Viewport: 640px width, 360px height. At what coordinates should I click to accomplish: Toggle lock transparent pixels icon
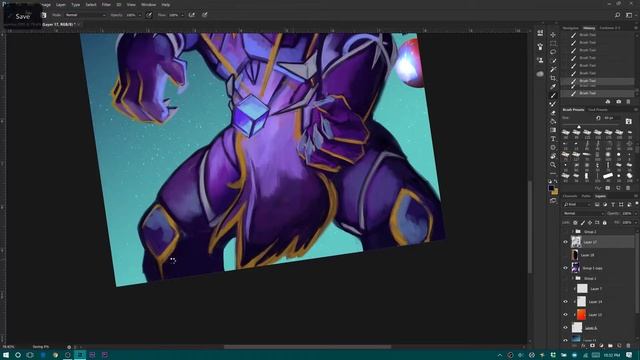[575, 223]
